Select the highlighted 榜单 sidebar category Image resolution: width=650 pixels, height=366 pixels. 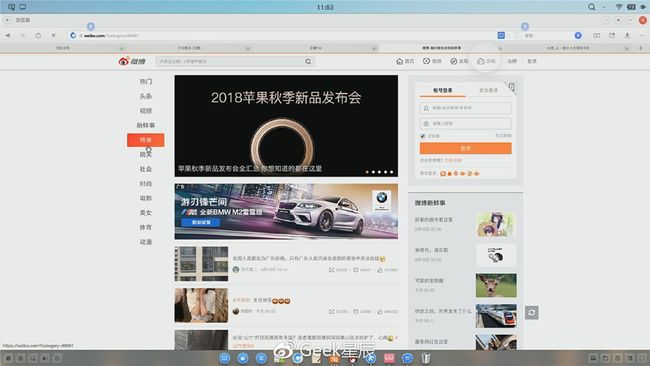(146, 140)
